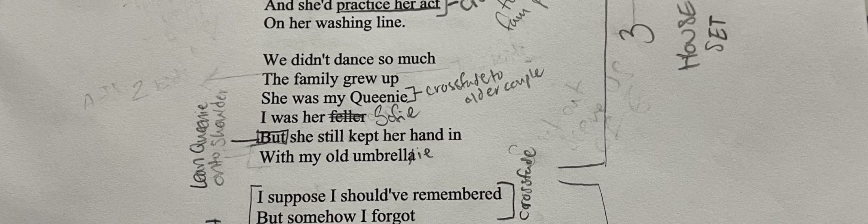This screenshot has height=224, width=868.
Task: Select the line "We didn't dance so much"
Action: [x=349, y=59]
